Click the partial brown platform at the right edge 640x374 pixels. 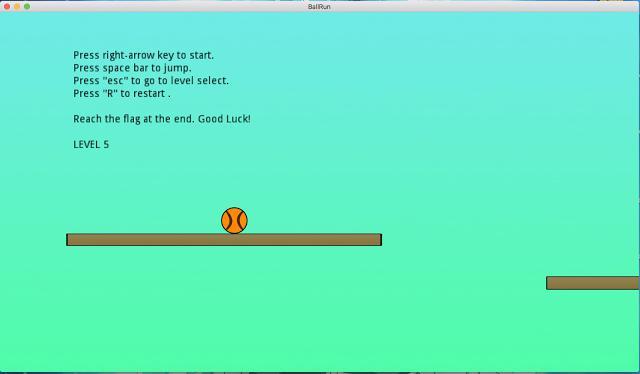pos(593,283)
